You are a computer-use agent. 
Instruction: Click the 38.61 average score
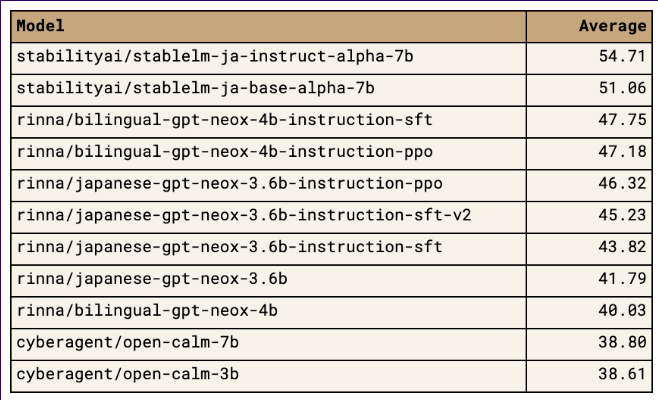tap(622, 374)
